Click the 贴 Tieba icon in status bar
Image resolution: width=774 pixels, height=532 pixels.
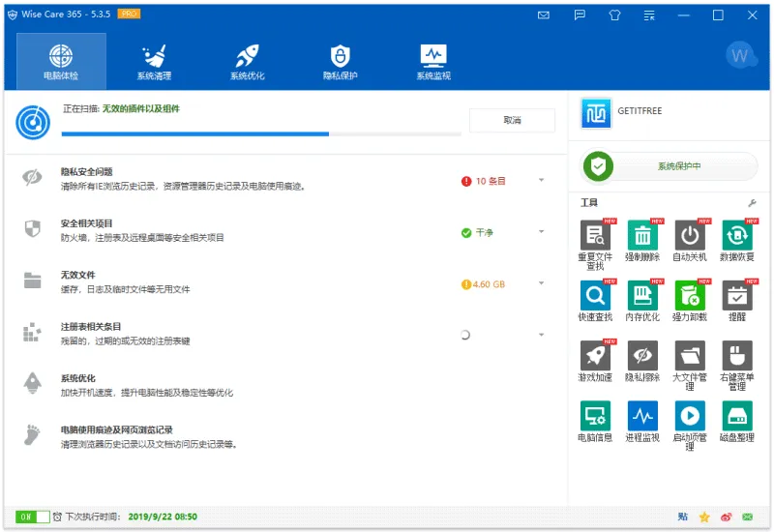coord(683,517)
